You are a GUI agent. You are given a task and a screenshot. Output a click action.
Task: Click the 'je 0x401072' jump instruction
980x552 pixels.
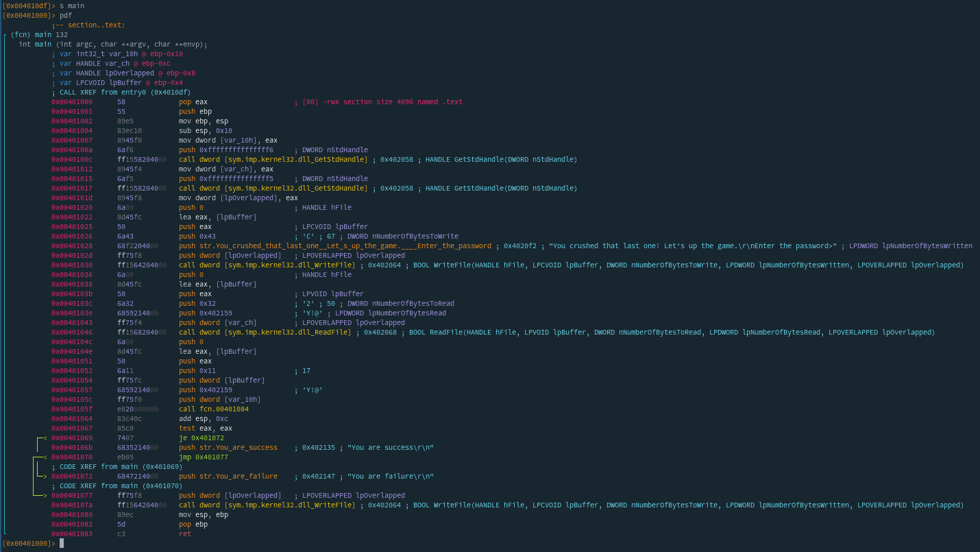[201, 437]
